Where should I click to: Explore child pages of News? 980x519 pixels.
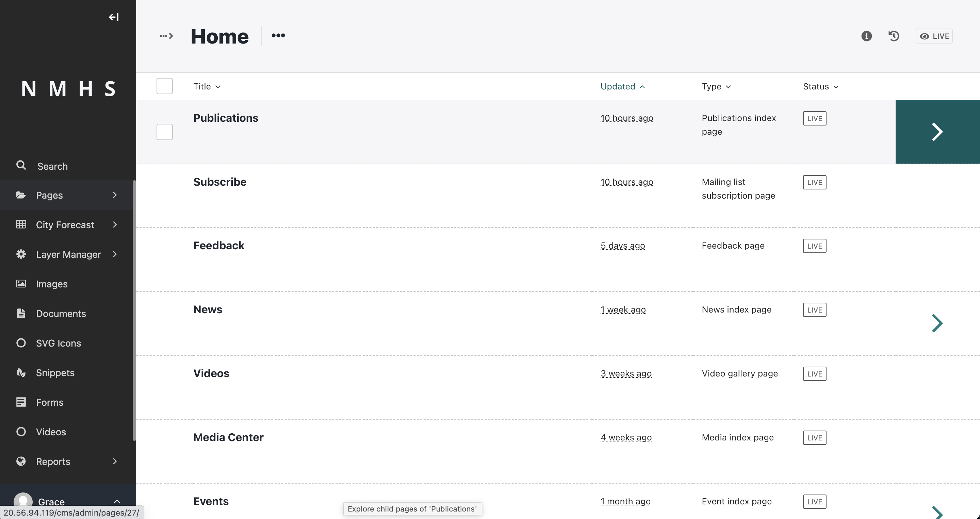(937, 323)
